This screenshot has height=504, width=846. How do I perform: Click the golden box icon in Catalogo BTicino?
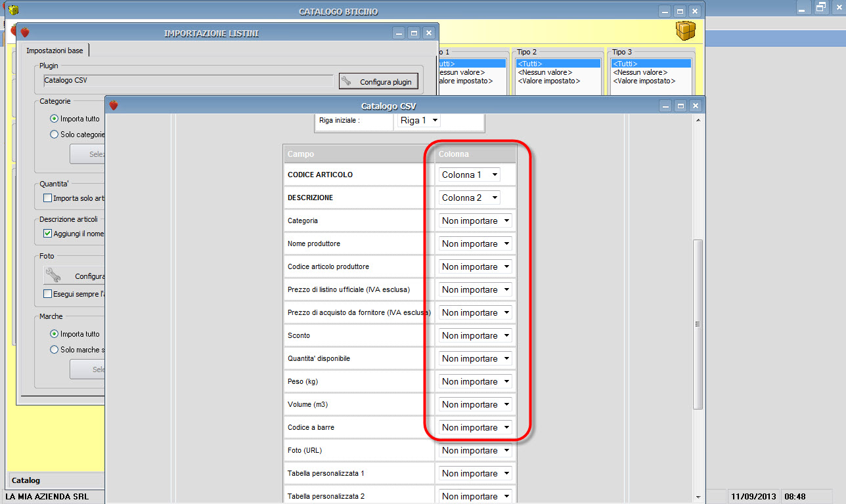[685, 31]
